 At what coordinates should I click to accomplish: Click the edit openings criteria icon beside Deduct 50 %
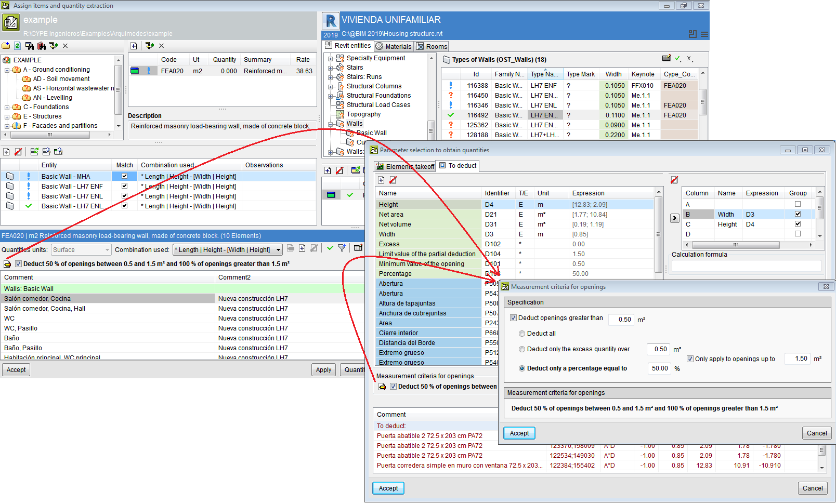coord(7,264)
